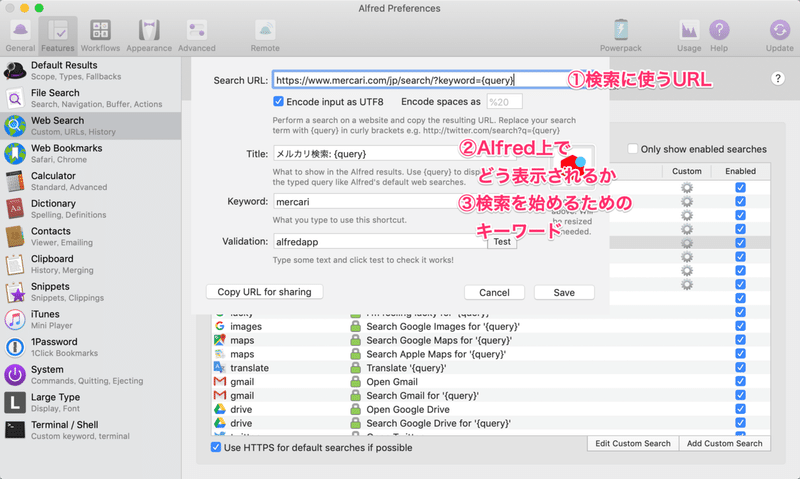Click the Test button
Viewport: 800px width, 479px height.
click(x=502, y=242)
